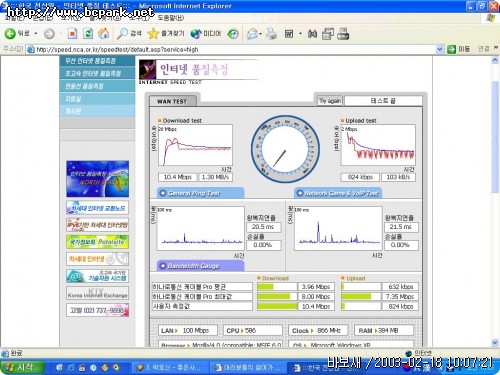Image resolution: width=500 pixels, height=375 pixels.
Task: Click the green Back arrow icon
Action: tap(10, 33)
